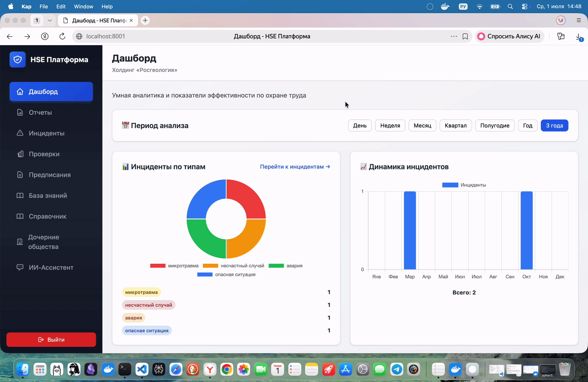Viewport: 588px width, 382px height.
Task: Open the Window menu
Action: click(x=84, y=6)
